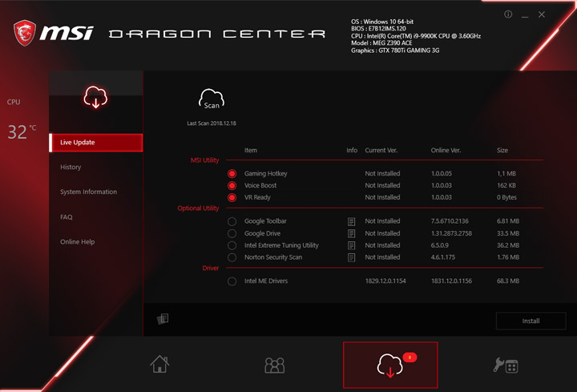Select Google Toolbar radio button
Image resolution: width=577 pixels, height=392 pixels.
232,221
